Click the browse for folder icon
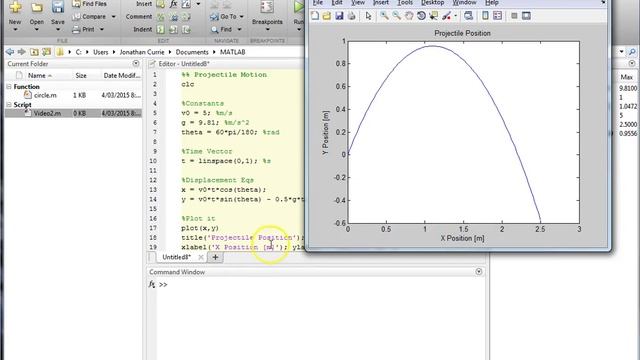Screen dimensions: 640x360 [x=47, y=52]
